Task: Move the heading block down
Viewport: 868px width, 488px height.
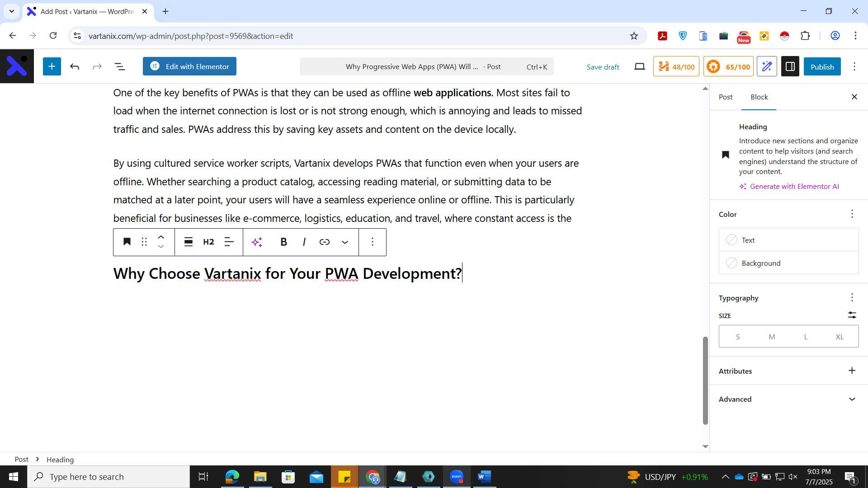Action: (161, 247)
